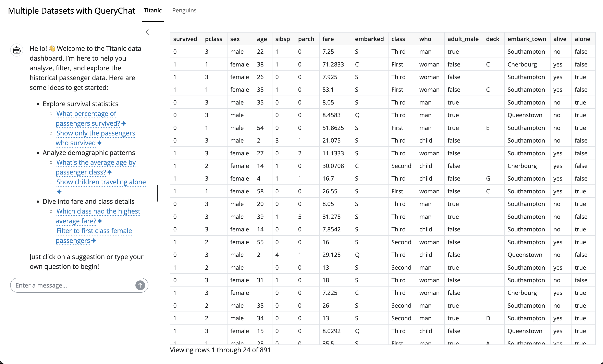The image size is (603, 364).
Task: Select 'Show only the passengers who survived'
Action: click(x=95, y=138)
